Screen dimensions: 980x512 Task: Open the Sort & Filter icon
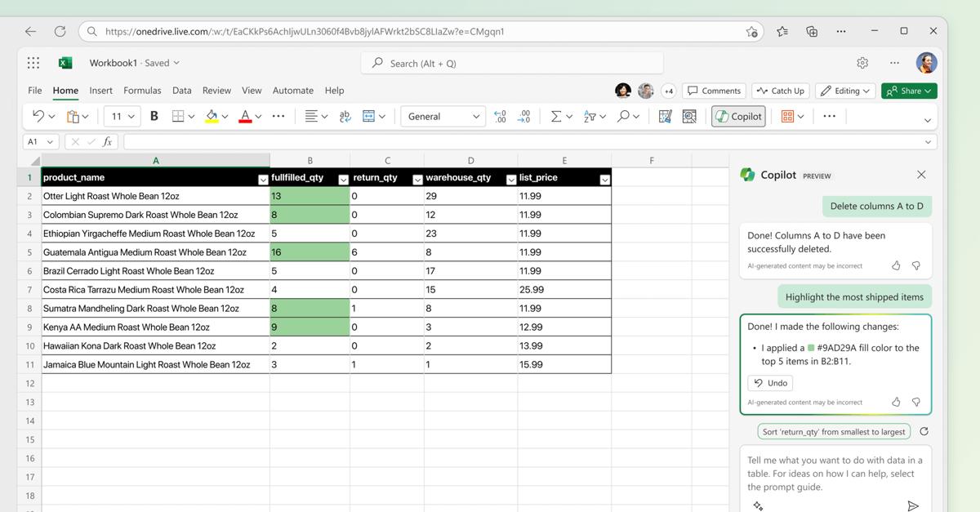tap(591, 116)
